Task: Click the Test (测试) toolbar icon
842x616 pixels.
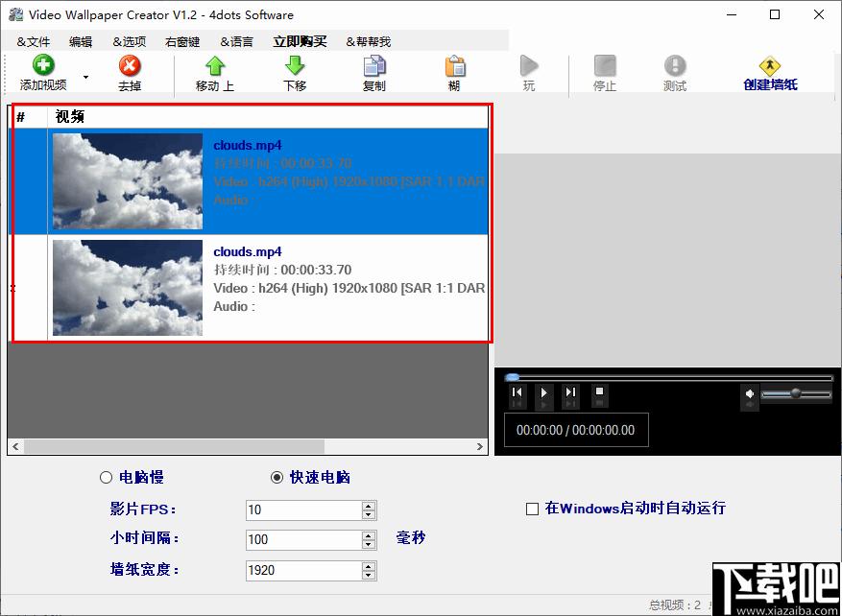Action: point(675,66)
